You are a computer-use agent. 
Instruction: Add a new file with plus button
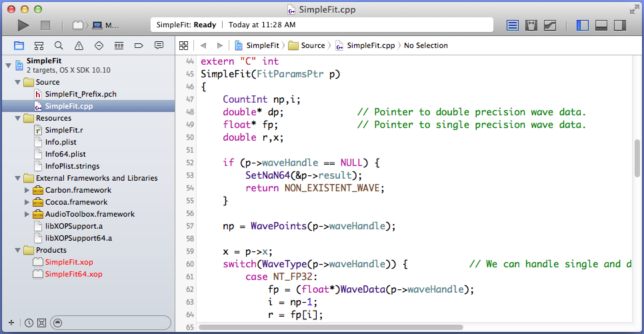[11, 323]
